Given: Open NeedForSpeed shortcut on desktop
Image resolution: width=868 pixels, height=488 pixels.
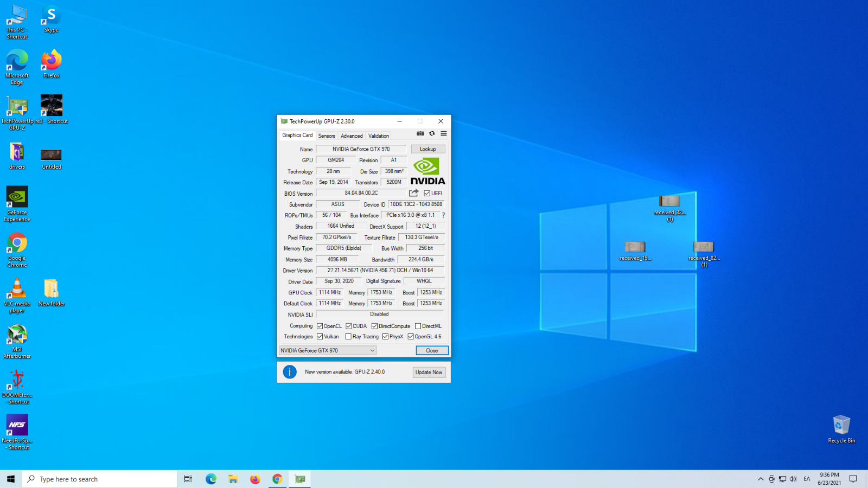Looking at the screenshot, I should [17, 432].
